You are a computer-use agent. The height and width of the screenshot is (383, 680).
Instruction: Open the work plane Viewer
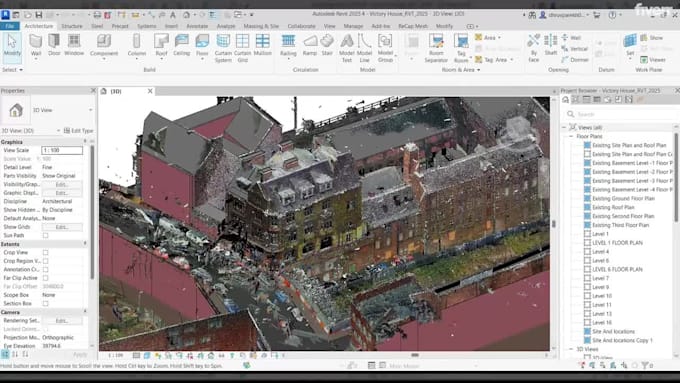coord(653,59)
